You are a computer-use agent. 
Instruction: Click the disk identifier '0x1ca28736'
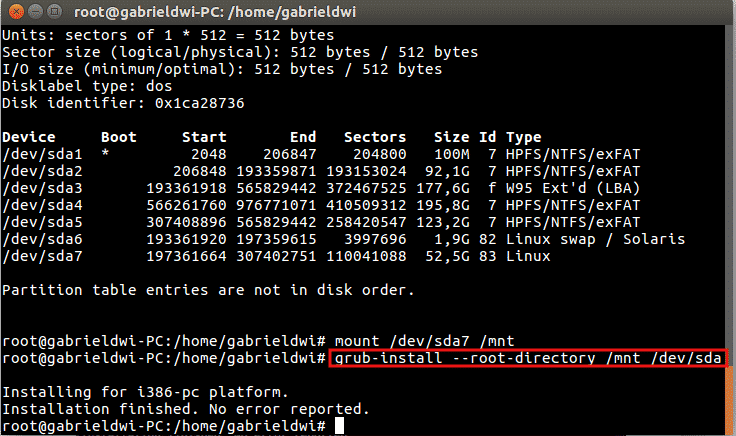199,103
